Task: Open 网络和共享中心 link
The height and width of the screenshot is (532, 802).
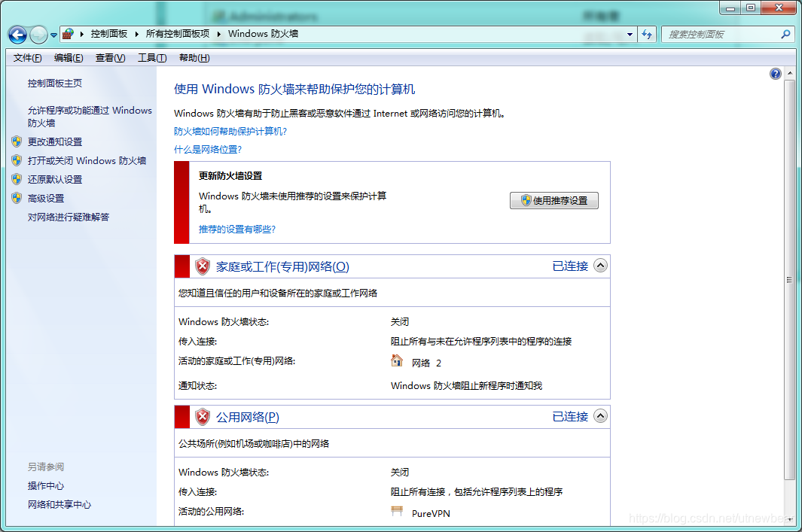Action: point(59,505)
